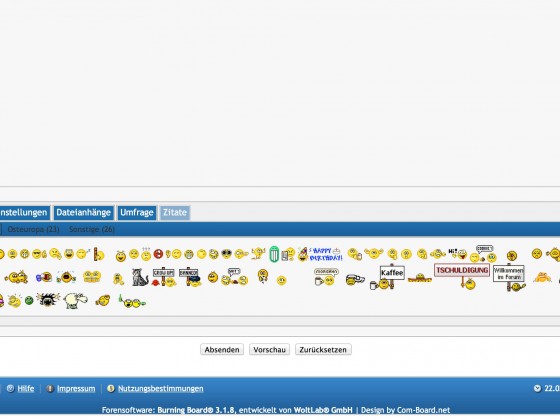Click the Vorschau button
This screenshot has height=420, width=560.
pos(269,350)
